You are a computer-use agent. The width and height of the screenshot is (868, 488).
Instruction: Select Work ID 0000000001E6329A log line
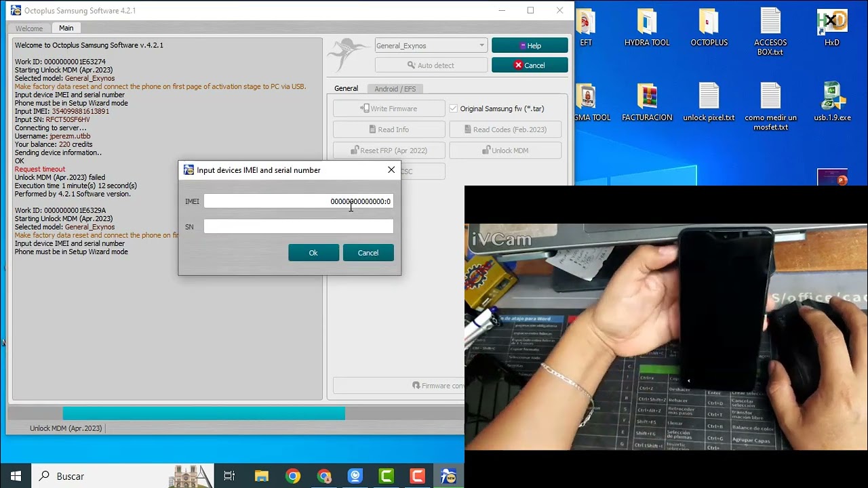(60, 211)
